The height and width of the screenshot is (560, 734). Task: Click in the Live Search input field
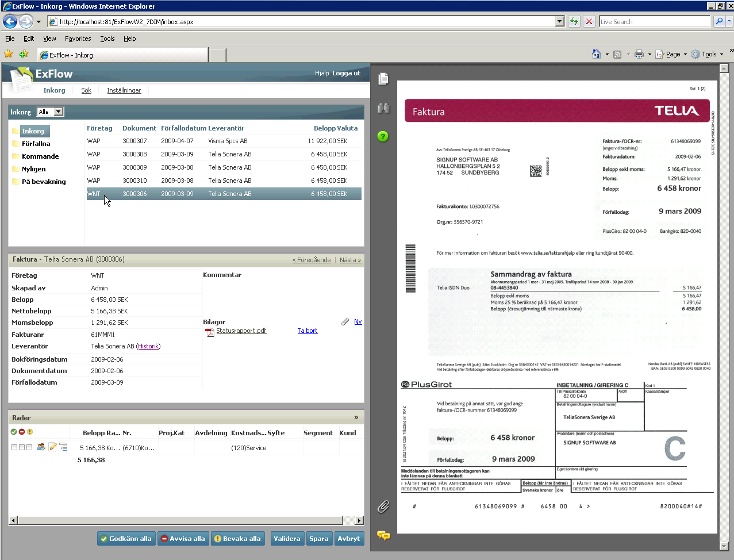[655, 21]
